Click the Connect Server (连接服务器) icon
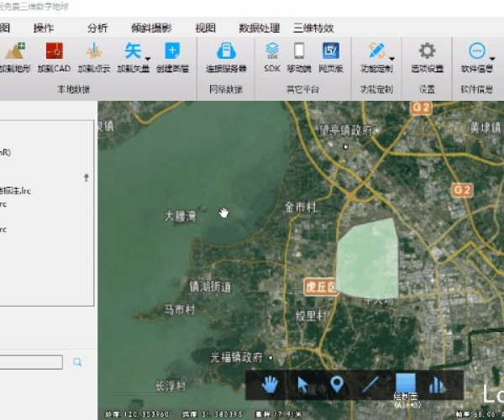The width and height of the screenshot is (504, 420). pos(226,51)
